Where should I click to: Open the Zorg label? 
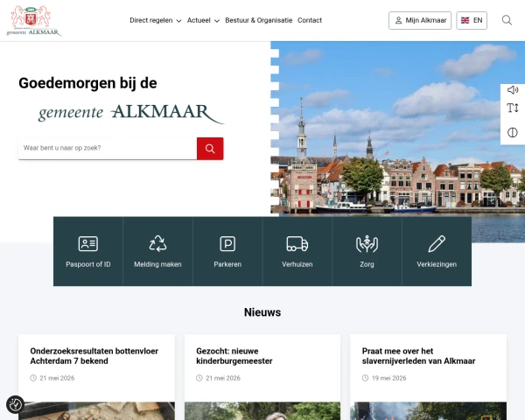point(367,264)
